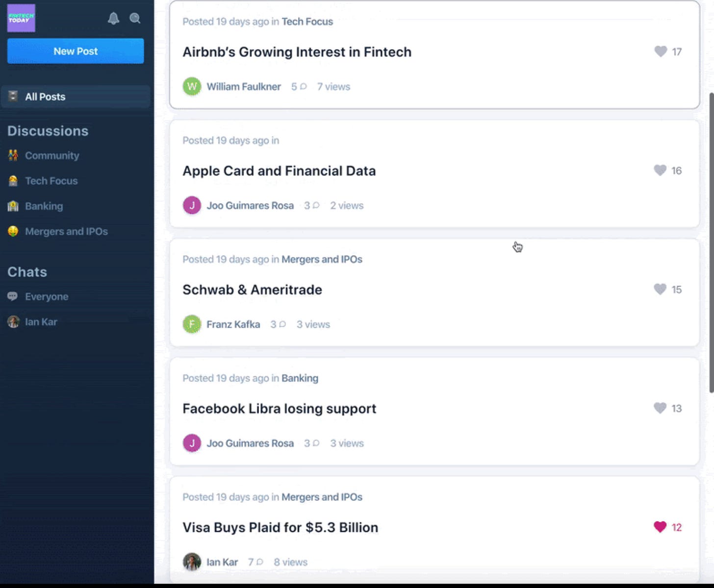Click Joo Guimares Rosa avatar on Apple Card post
Viewport: 714px width, 588px height.
pos(192,205)
